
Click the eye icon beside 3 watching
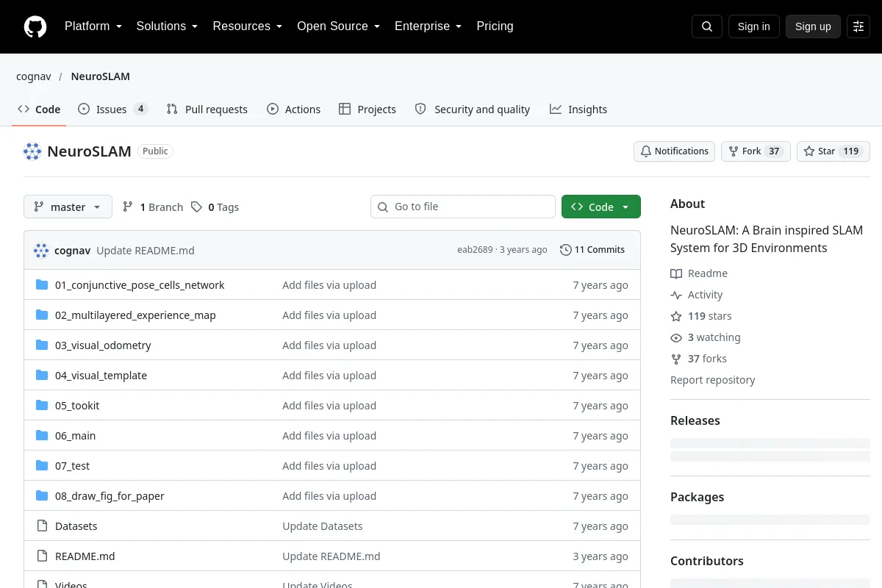pos(676,337)
